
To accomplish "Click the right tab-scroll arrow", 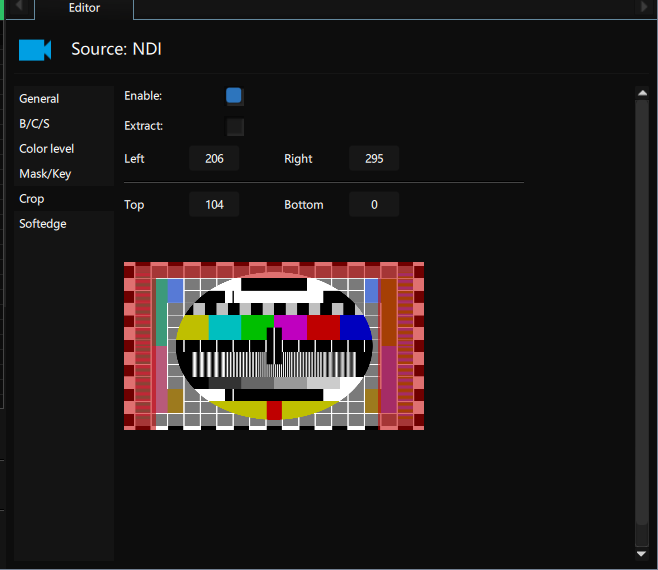I will (x=643, y=7).
